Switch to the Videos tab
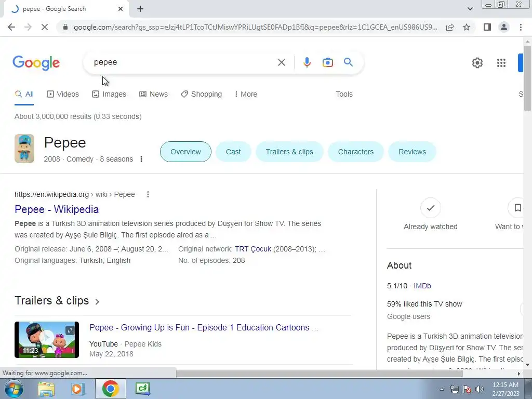This screenshot has width=532, height=399. pyautogui.click(x=63, y=95)
